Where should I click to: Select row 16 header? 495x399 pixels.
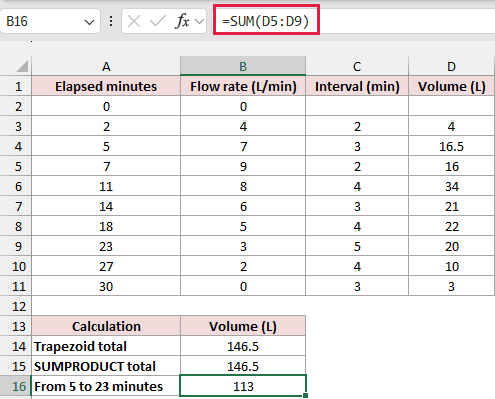coord(16,386)
